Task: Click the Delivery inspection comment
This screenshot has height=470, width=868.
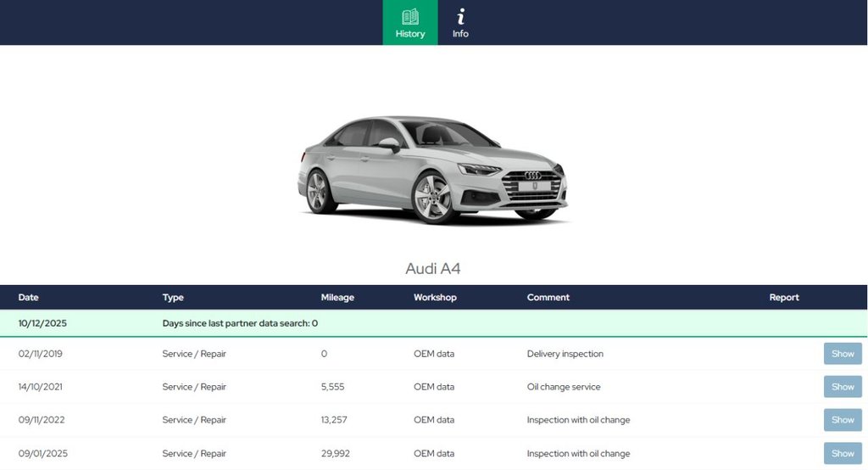Action: coord(565,354)
